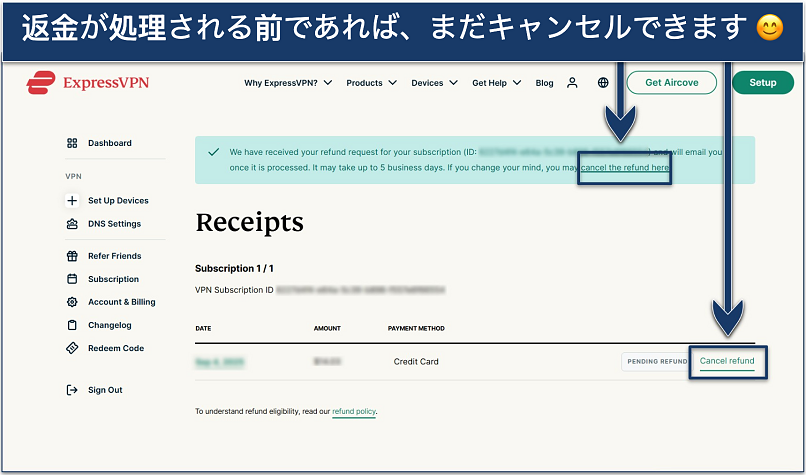Click the ExpressVPN logo
Viewport: 806px width, 475px height.
88,83
